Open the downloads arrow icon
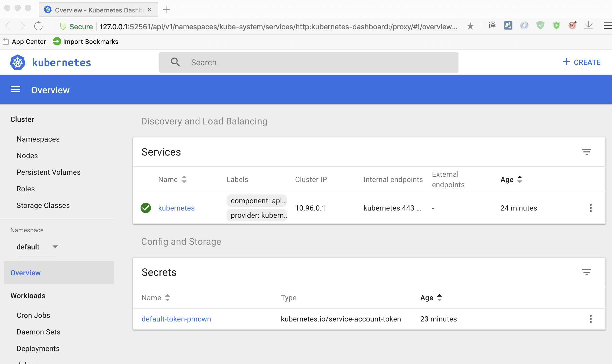Viewport: 612px width, 364px height. [589, 25]
